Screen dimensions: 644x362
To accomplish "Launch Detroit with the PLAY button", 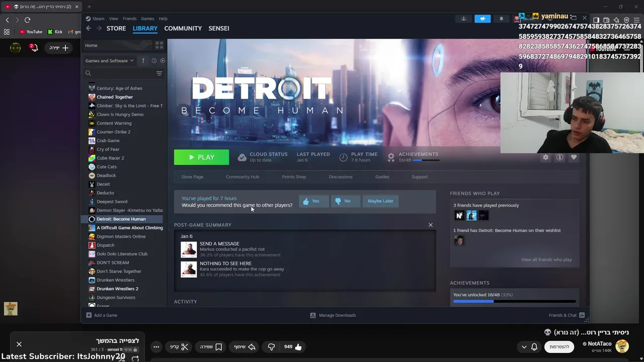I will tap(201, 157).
